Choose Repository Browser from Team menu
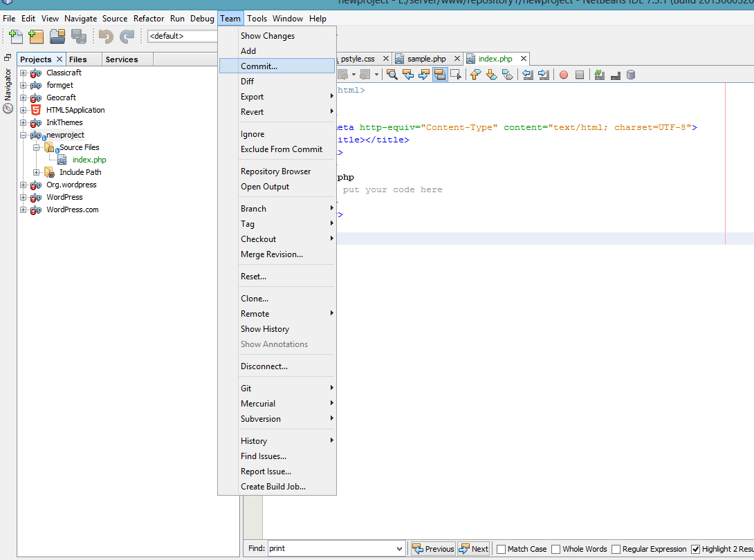754x560 pixels. coord(277,171)
